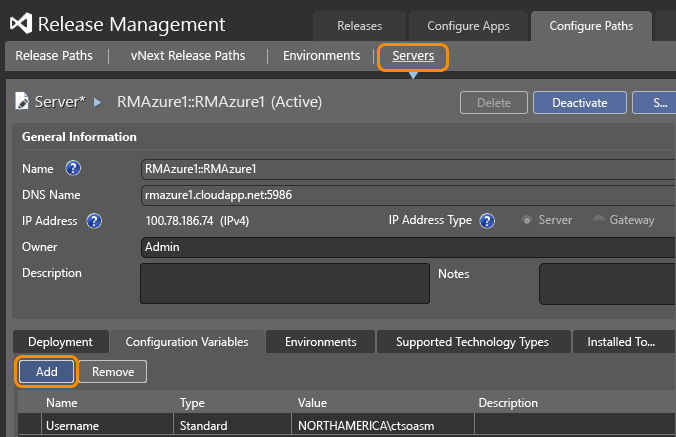Click the Standard type cell
Screen dimensions: 676x437
232,426
